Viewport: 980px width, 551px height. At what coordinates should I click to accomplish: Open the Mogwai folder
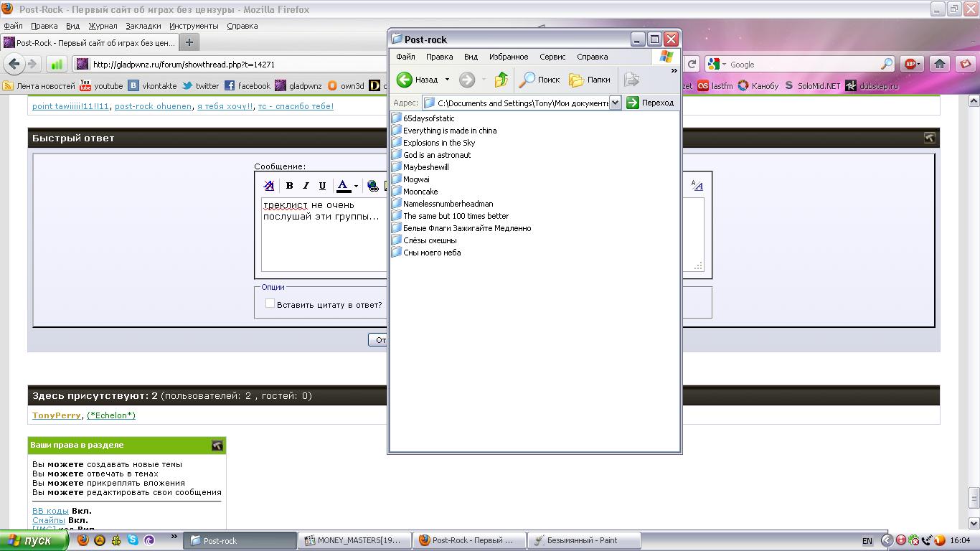pyautogui.click(x=416, y=179)
